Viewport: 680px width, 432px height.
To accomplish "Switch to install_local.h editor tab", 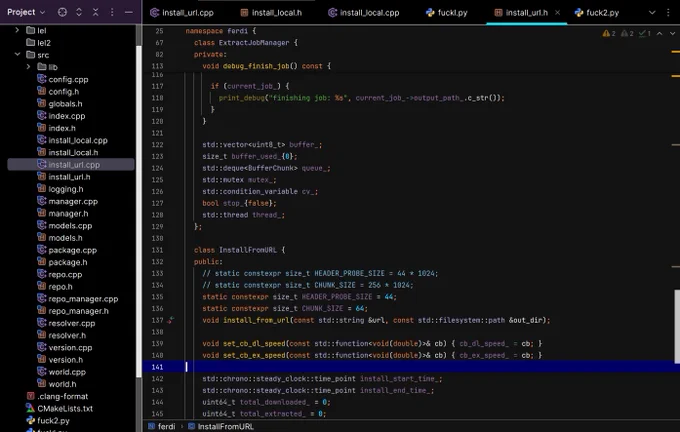I will (271, 13).
